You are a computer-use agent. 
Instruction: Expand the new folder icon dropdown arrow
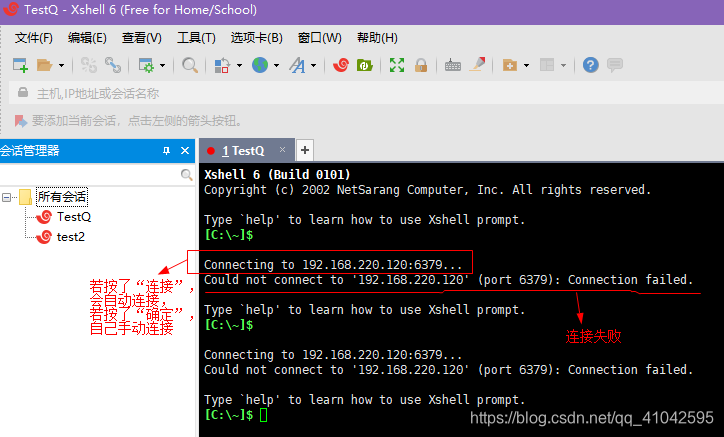tap(526, 66)
